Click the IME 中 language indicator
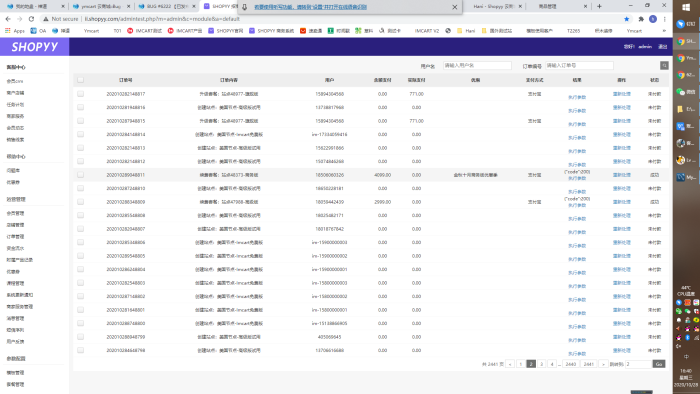Screen dimensions: 700x394 (x=686, y=357)
